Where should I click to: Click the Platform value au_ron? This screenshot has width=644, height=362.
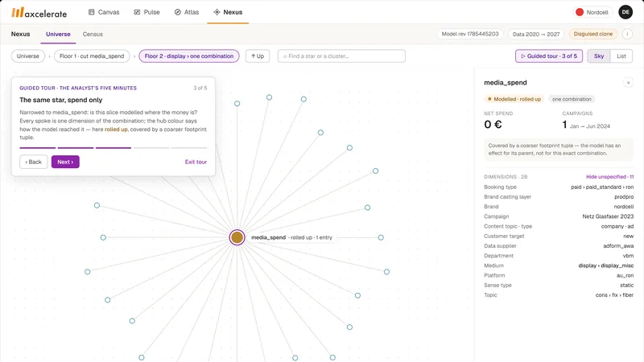[x=625, y=276]
